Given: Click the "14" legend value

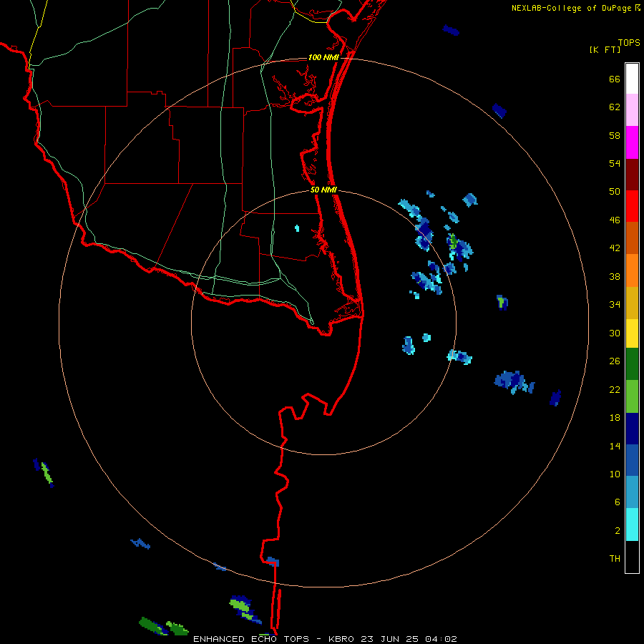Looking at the screenshot, I should click(x=615, y=446).
